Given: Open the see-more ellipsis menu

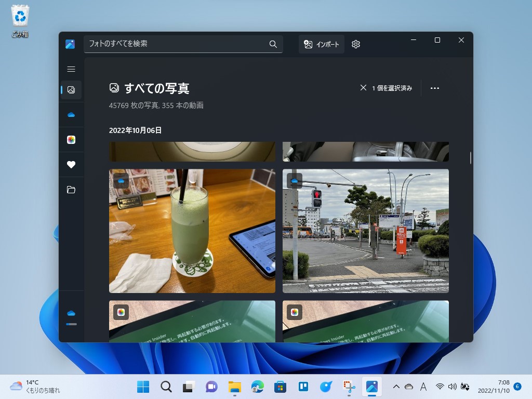Looking at the screenshot, I should (x=434, y=88).
